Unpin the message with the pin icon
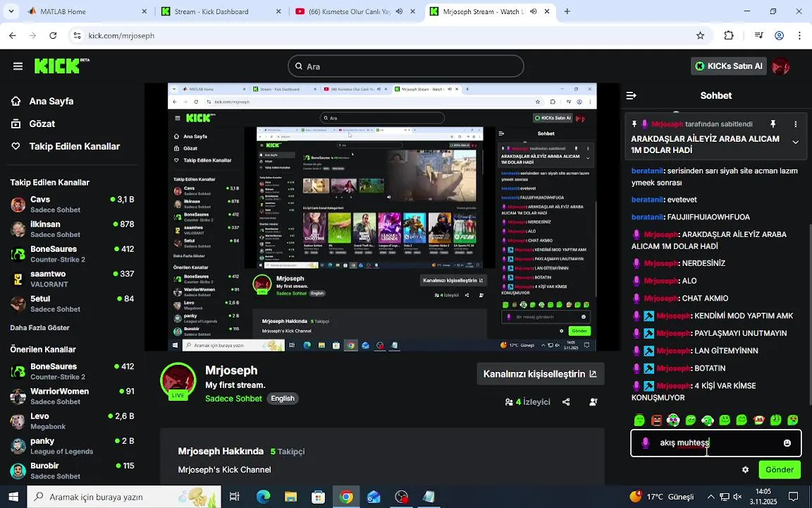 pyautogui.click(x=773, y=124)
